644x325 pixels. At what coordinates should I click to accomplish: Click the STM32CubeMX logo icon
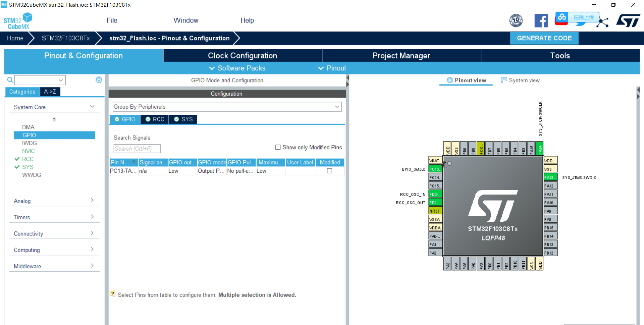(18, 21)
